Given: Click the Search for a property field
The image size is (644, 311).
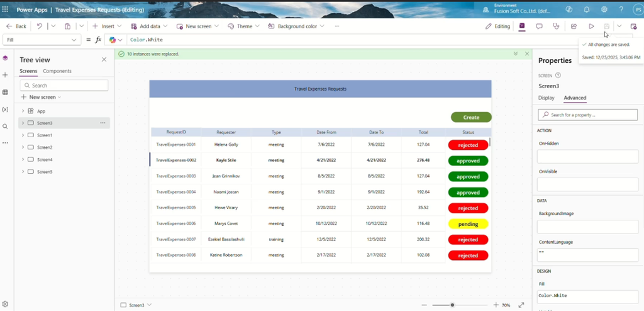Looking at the screenshot, I should coord(588,115).
